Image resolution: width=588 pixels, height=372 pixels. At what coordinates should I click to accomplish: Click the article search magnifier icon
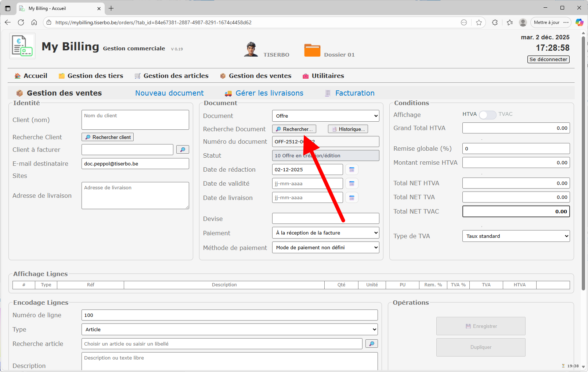pyautogui.click(x=371, y=344)
